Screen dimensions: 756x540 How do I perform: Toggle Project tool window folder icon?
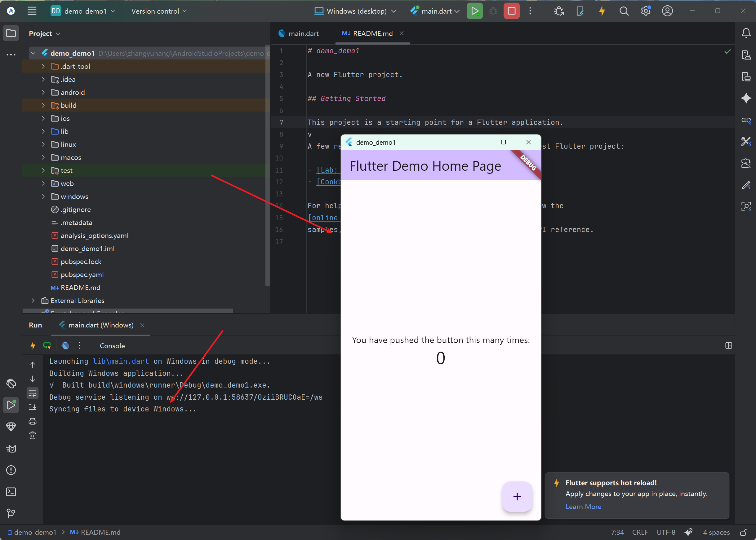pos(11,33)
